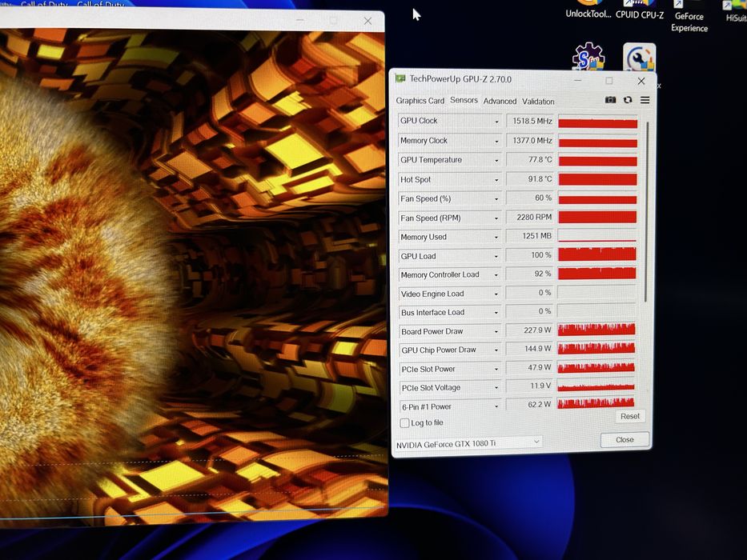Image resolution: width=747 pixels, height=560 pixels.
Task: Open the PCIe Slot Voltage dropdown
Action: pos(496,388)
